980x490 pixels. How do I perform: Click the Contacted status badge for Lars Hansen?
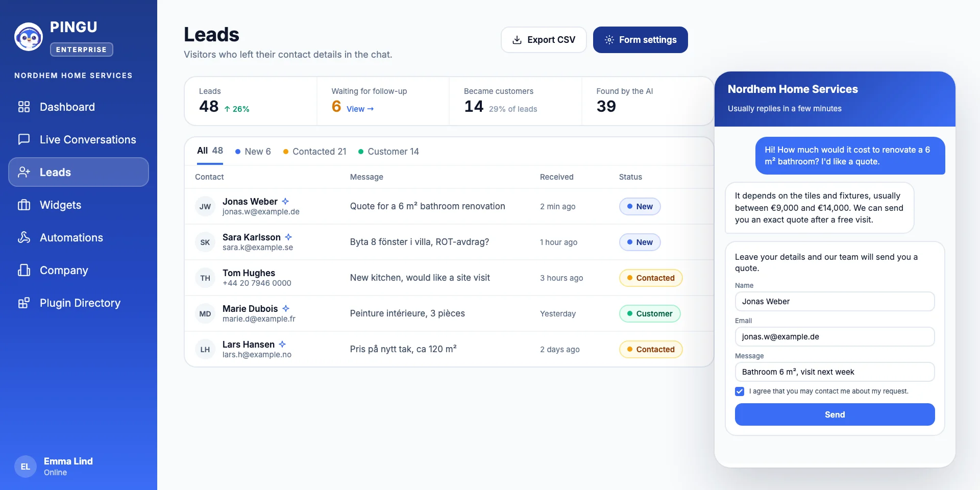(x=651, y=349)
